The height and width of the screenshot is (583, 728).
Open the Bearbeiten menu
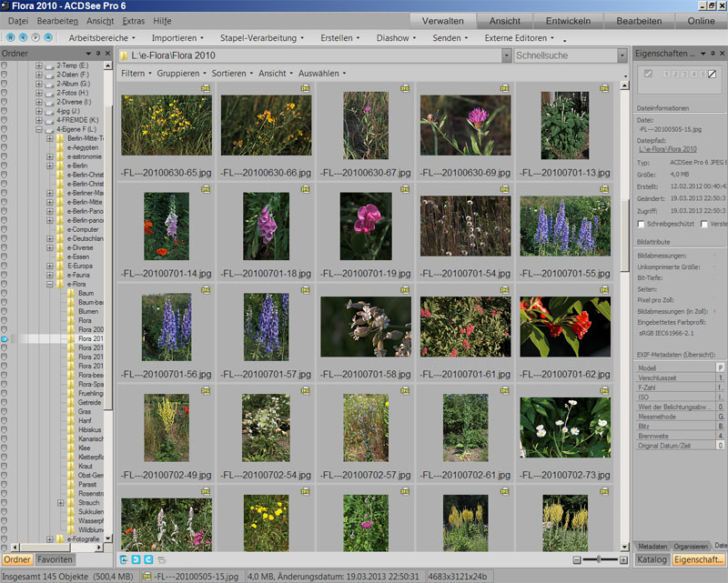tap(56, 20)
